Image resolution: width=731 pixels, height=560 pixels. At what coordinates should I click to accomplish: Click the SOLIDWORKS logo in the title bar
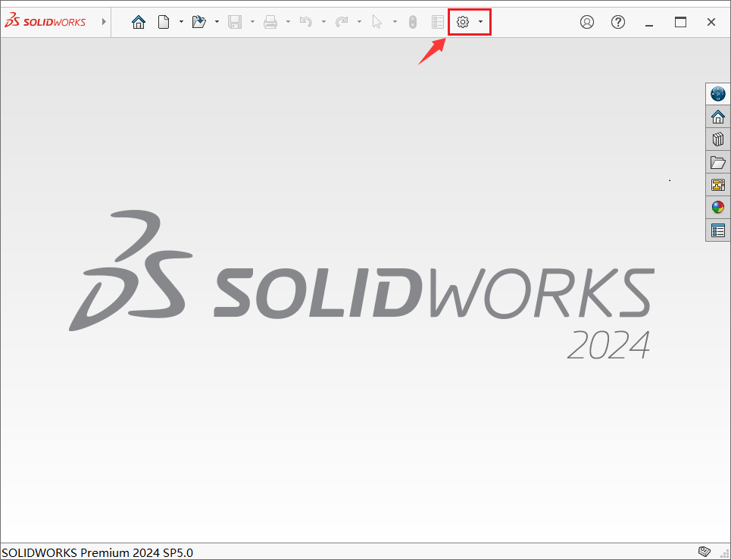point(45,21)
